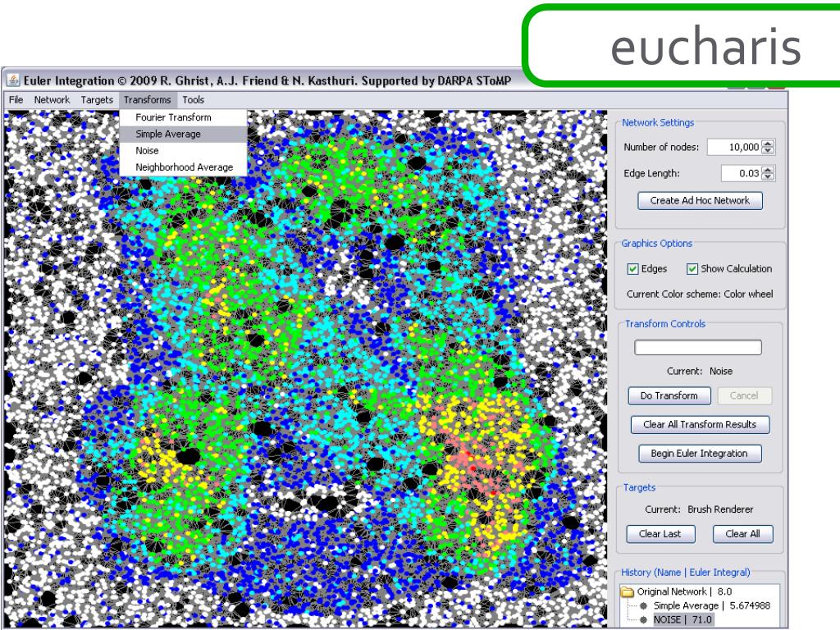840x630 pixels.
Task: Click the Current: Brush Renderer label
Action: click(699, 509)
